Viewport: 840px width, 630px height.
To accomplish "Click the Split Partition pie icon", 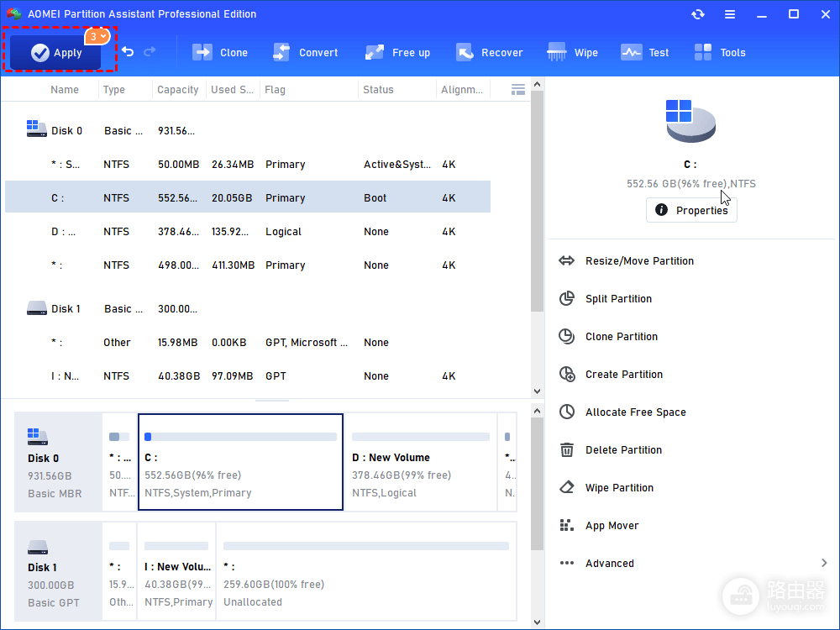I will click(567, 298).
